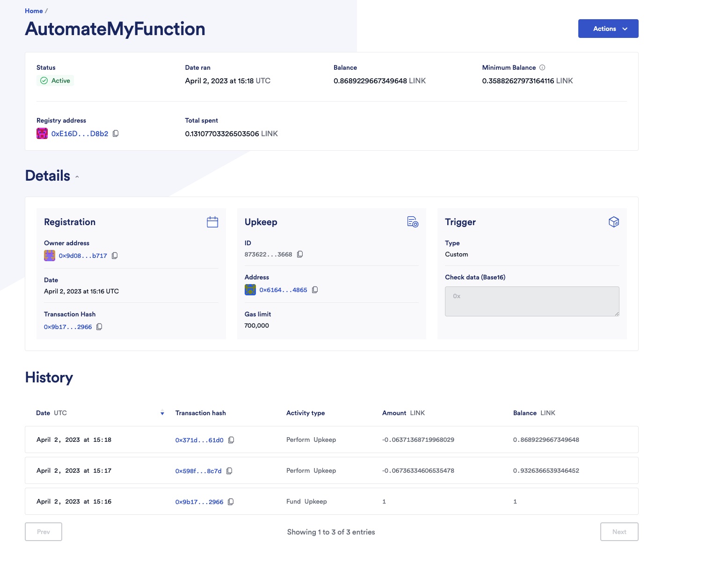Click the Prev pagination button
The image size is (728, 564).
[44, 532]
